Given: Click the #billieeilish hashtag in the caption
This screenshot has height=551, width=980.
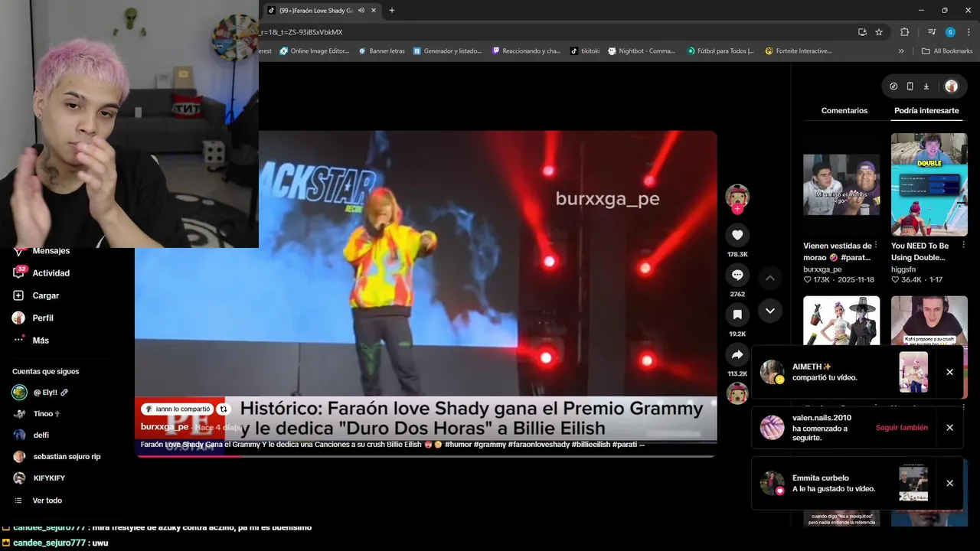Looking at the screenshot, I should [590, 445].
